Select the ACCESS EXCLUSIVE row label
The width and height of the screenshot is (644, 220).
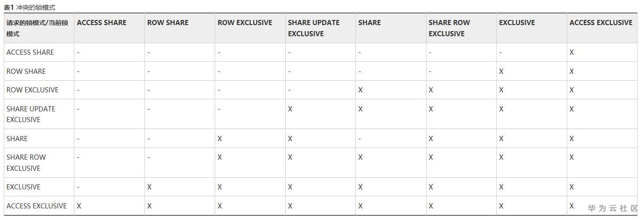click(37, 206)
